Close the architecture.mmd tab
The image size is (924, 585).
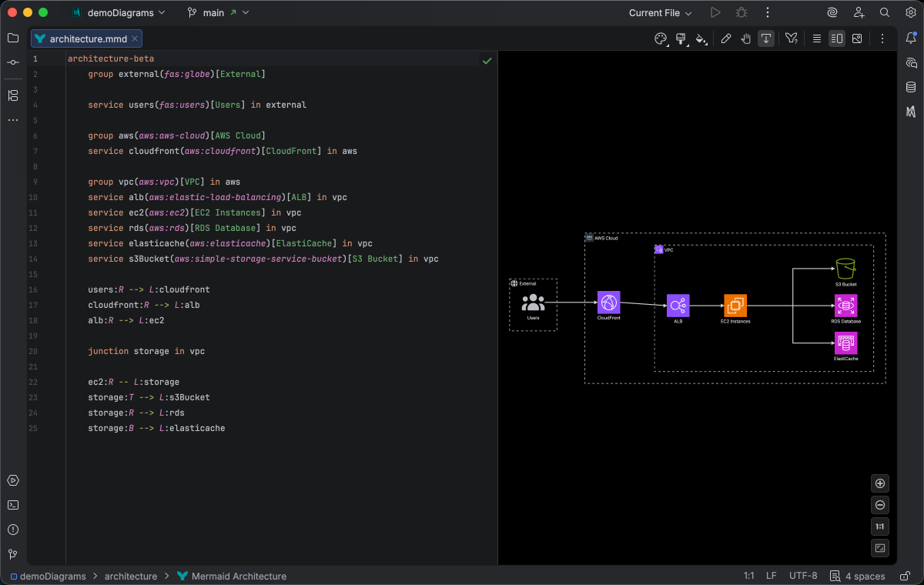pos(135,38)
